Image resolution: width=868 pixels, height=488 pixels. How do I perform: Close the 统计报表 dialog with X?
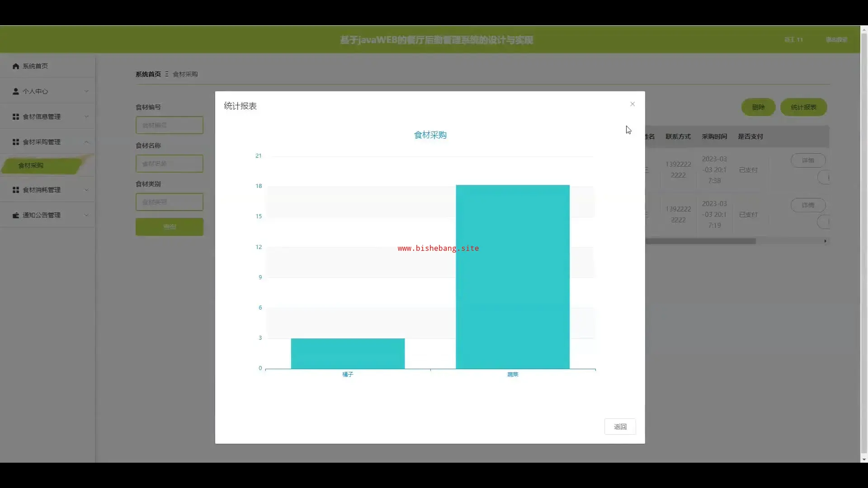[x=632, y=104]
